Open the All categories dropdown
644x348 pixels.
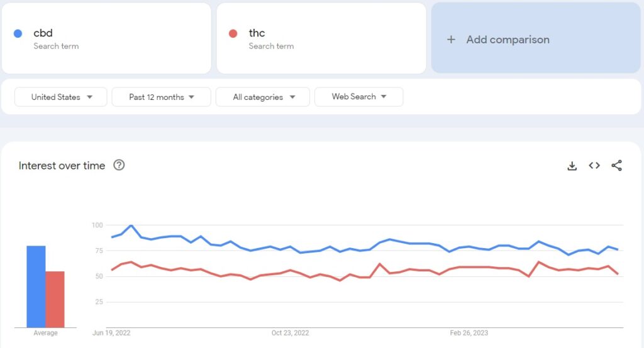coord(262,97)
